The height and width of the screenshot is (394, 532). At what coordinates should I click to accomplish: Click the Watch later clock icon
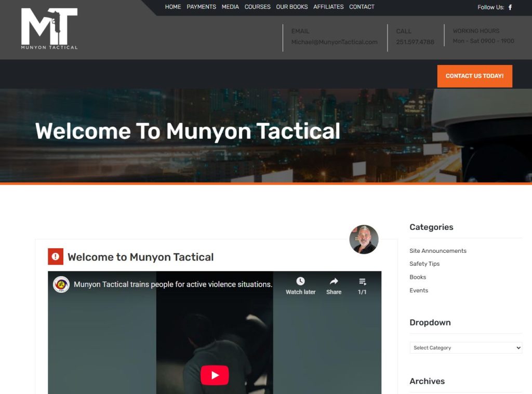(300, 281)
